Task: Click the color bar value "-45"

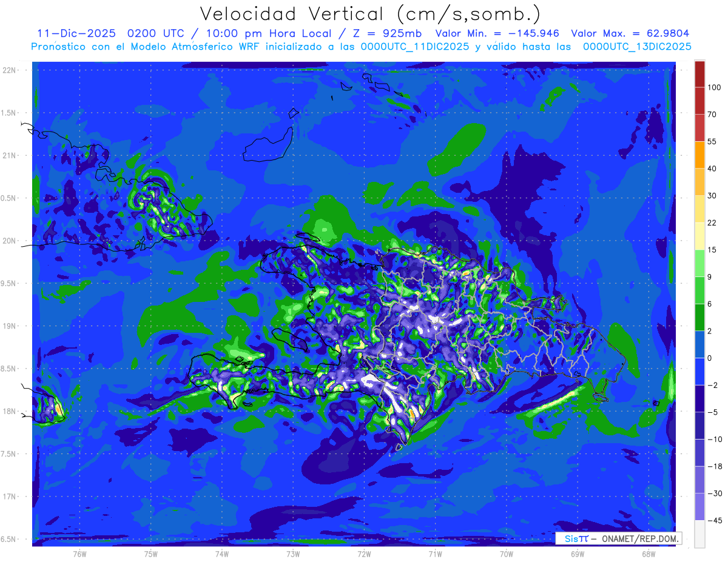Action: [x=714, y=521]
